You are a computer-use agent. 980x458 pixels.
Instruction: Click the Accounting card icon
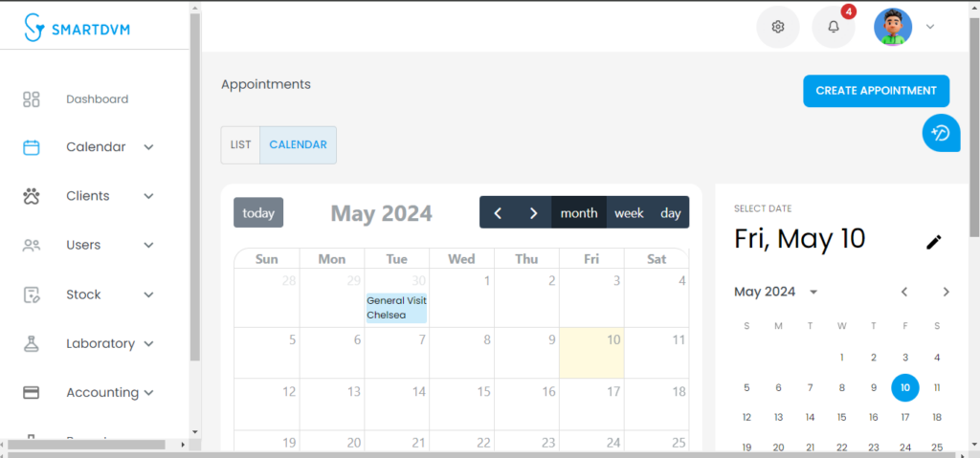[32, 392]
